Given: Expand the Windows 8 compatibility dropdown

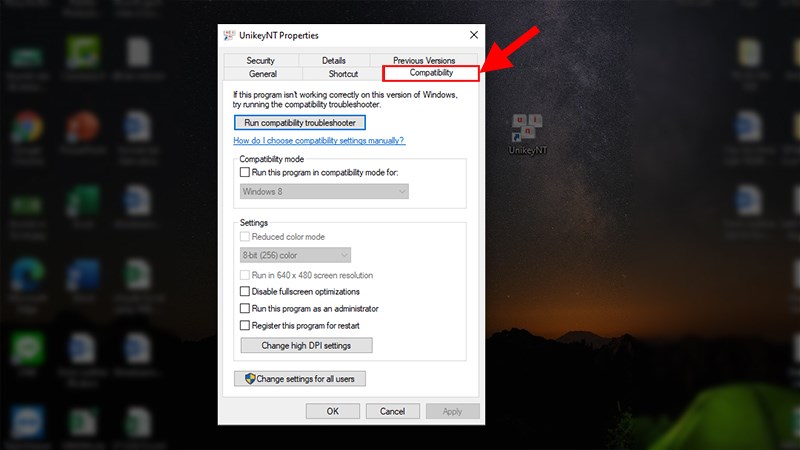Looking at the screenshot, I should pos(324,191).
